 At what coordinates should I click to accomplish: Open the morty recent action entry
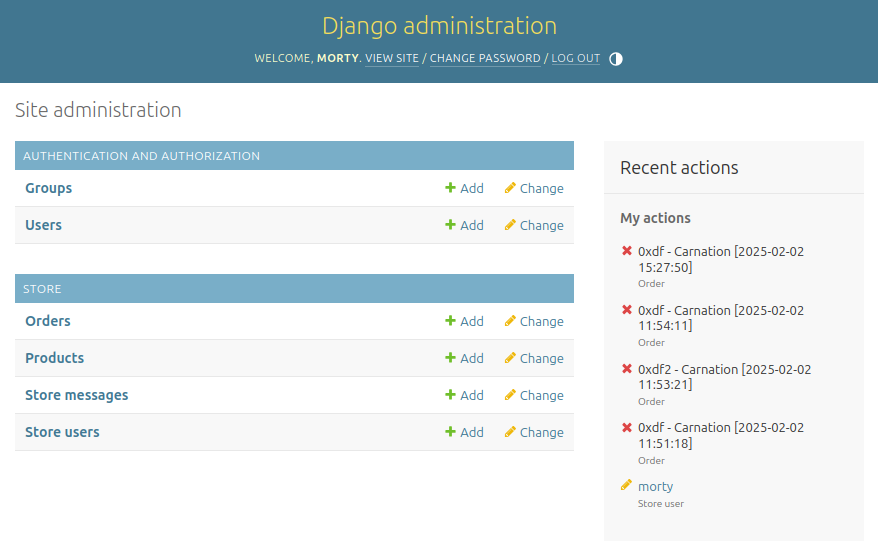click(655, 487)
